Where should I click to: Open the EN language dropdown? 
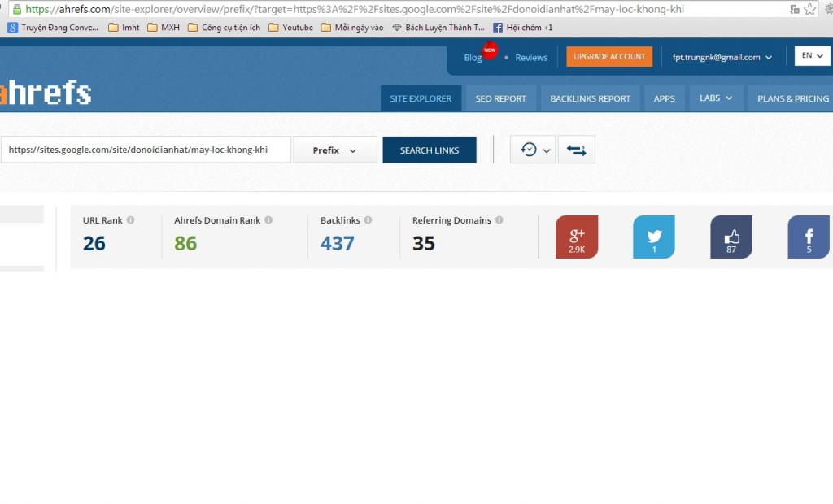[813, 56]
